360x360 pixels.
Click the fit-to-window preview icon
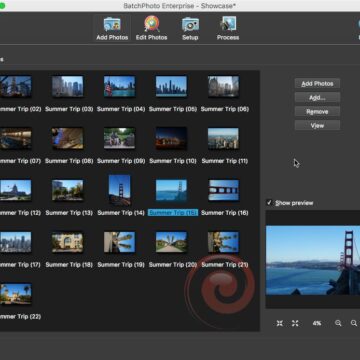[280, 323]
